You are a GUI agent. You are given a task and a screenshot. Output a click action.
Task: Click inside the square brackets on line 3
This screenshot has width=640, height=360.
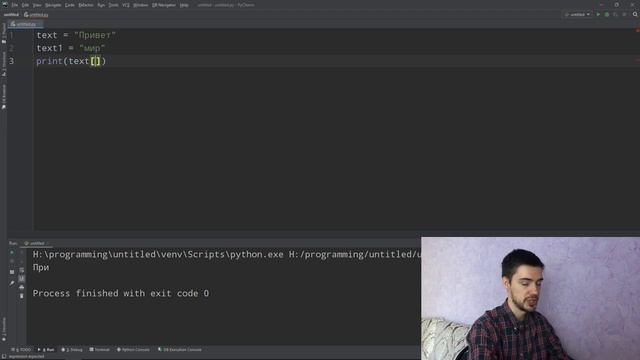[x=96, y=61]
